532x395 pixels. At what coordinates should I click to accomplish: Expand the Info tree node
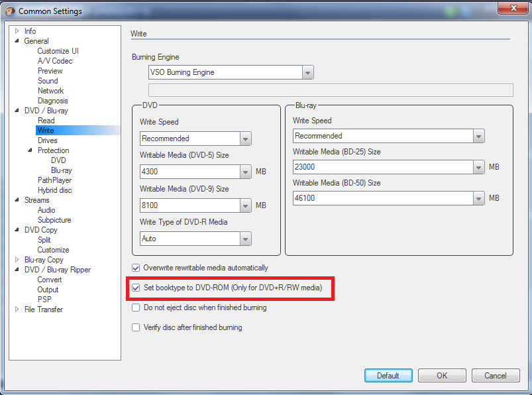point(17,31)
